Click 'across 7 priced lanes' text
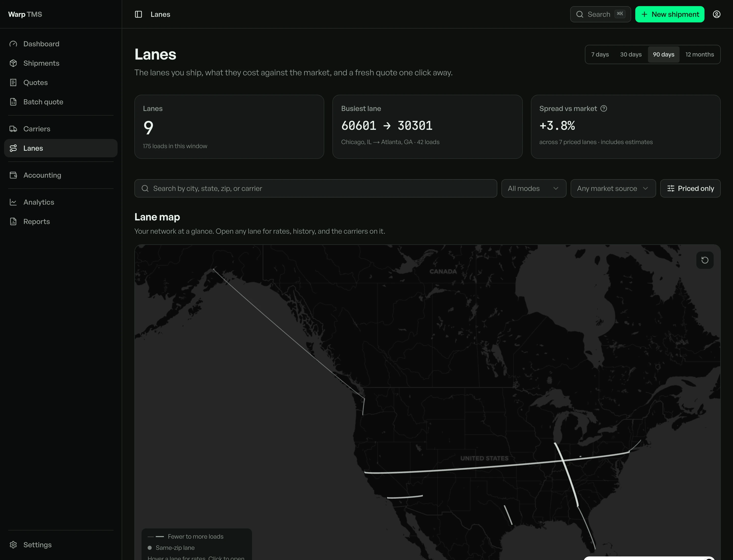 [568, 142]
